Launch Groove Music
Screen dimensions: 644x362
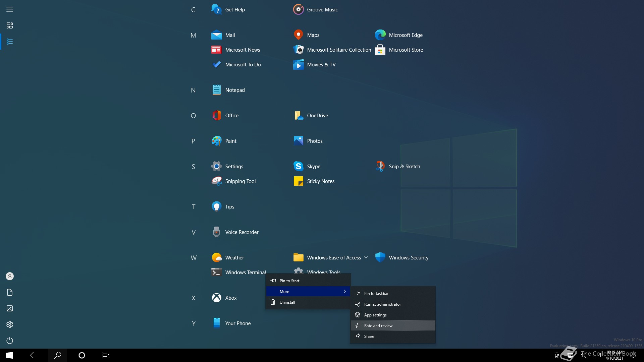(x=315, y=9)
